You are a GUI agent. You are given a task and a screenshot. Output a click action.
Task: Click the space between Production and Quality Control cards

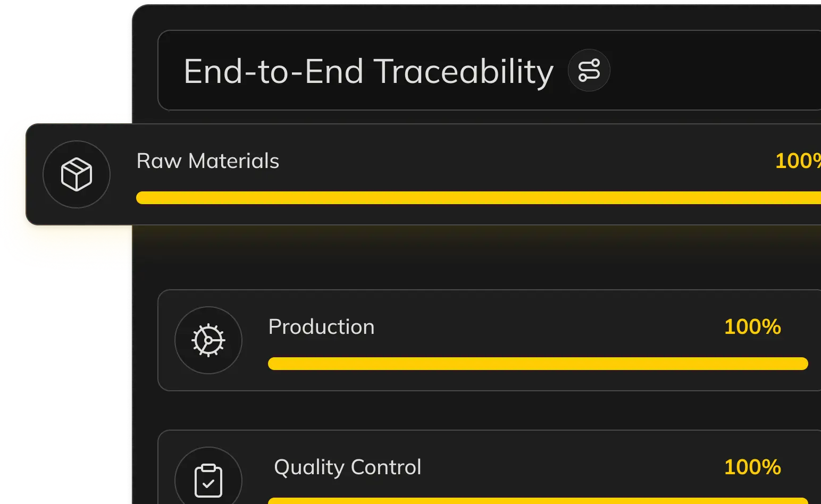tap(479, 410)
